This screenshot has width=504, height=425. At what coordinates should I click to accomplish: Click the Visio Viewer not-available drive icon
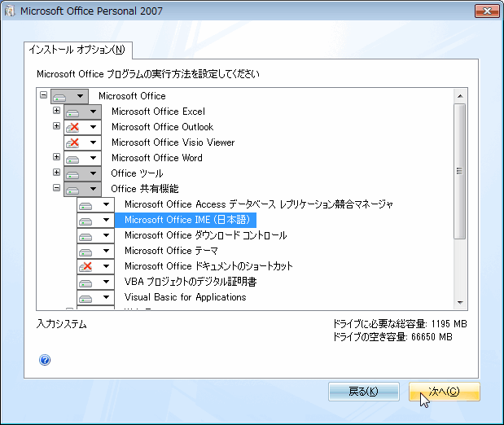[x=73, y=142]
